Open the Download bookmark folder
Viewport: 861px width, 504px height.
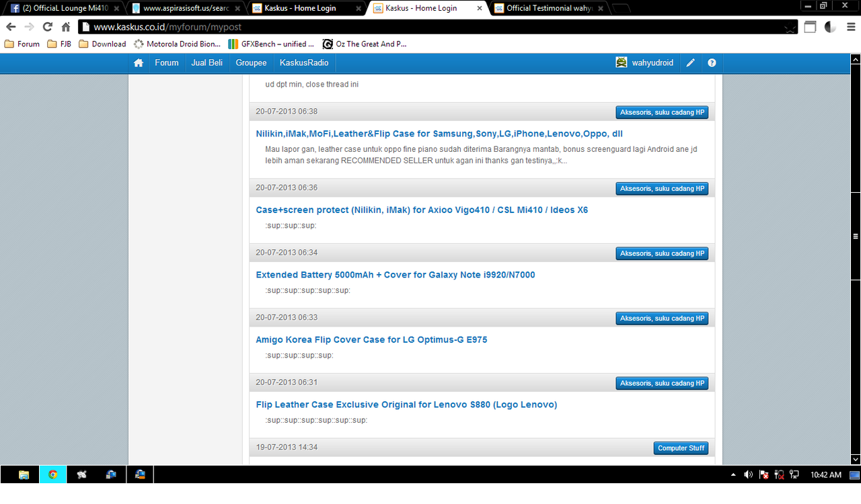(x=102, y=44)
